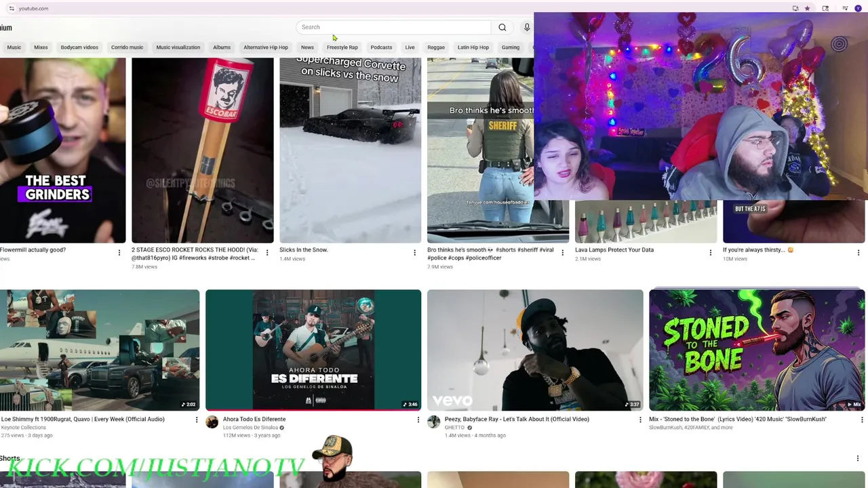Play Ahora Todo Es Diferente thumbnail
This screenshot has height=488, width=868.
(313, 350)
